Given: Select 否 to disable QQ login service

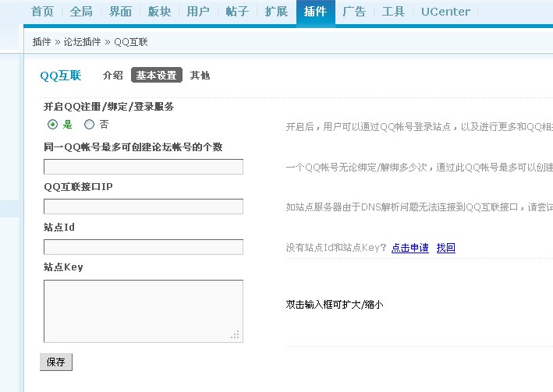Looking at the screenshot, I should click(89, 125).
